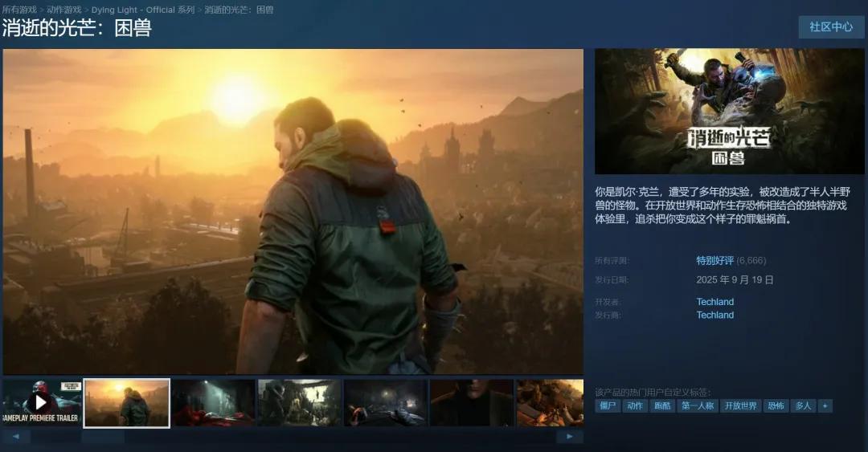
Task: Open Techland publisher link
Action: click(x=714, y=315)
